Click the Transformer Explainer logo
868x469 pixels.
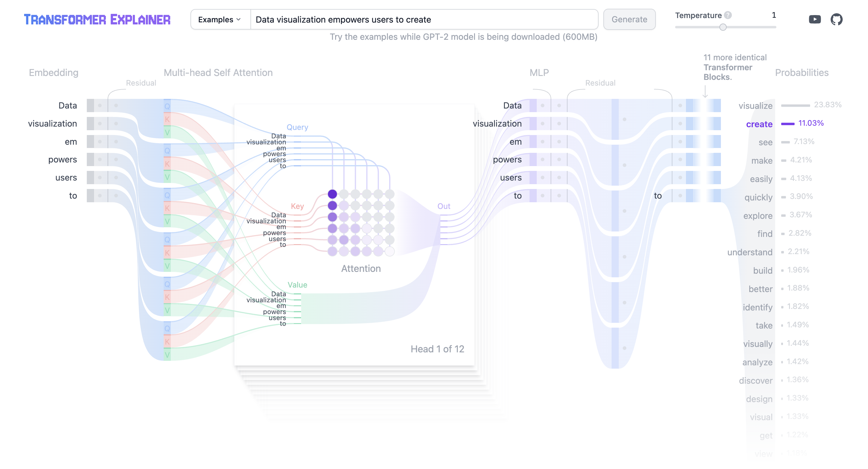pyautogui.click(x=97, y=19)
